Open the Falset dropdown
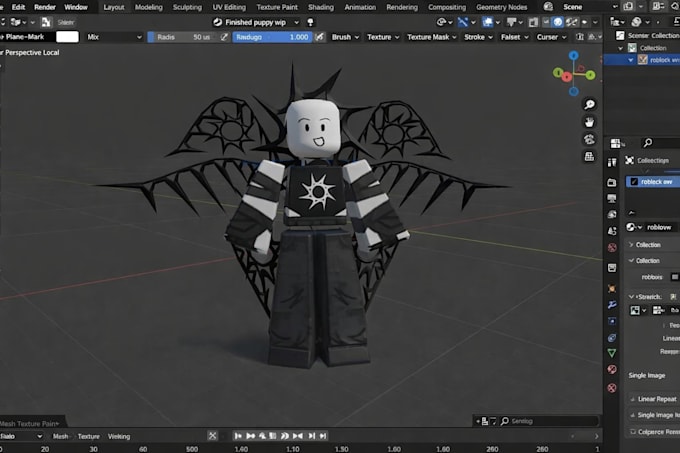This screenshot has width=680, height=453. pos(514,37)
